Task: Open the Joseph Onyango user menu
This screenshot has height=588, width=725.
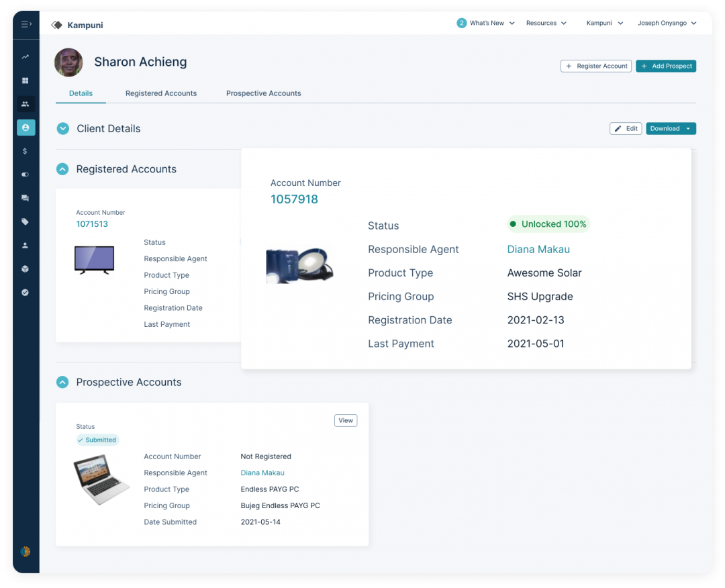Action: point(667,23)
